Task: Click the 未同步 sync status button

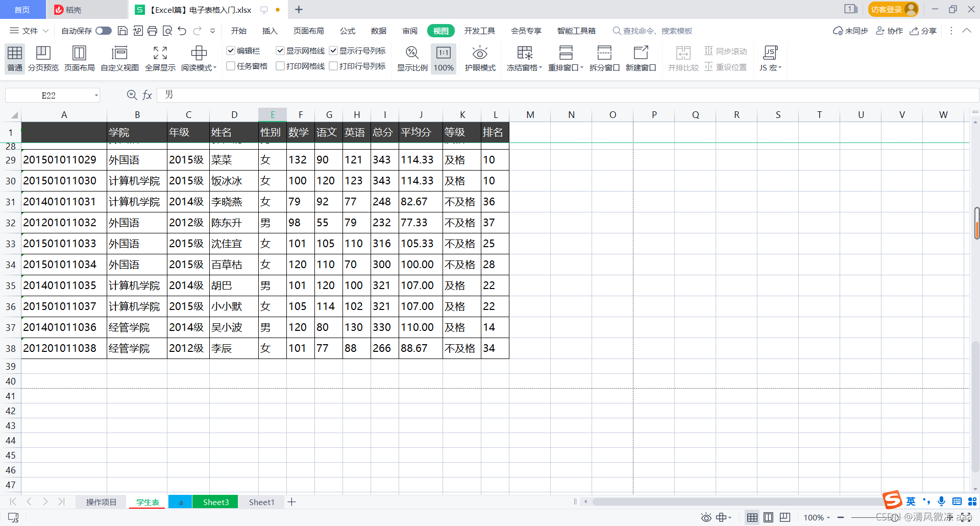Action: coord(850,31)
